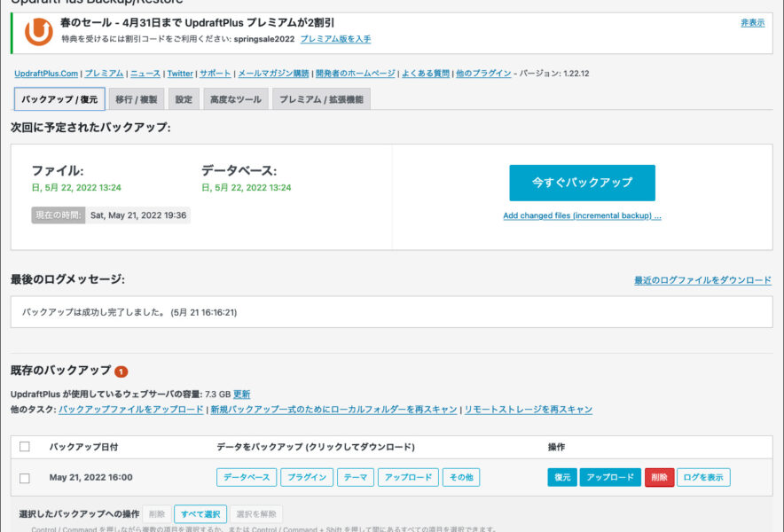The width and height of the screenshot is (784, 532).
Task: Switch to the 高度なツール tab
Action: 236,99
